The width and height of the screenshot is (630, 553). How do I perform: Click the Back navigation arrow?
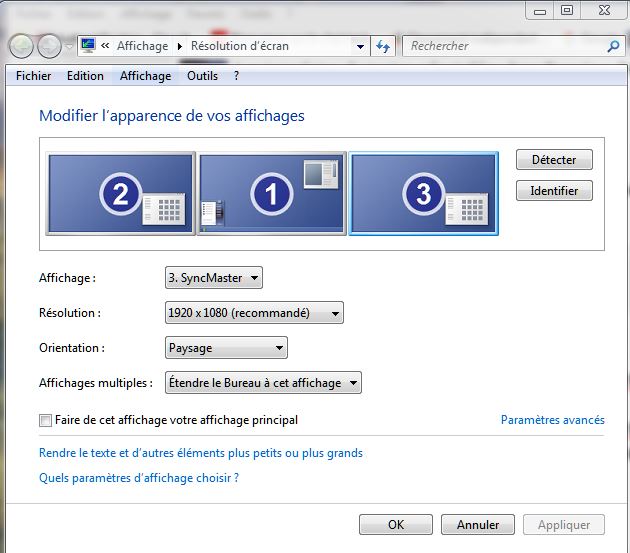coord(21,46)
